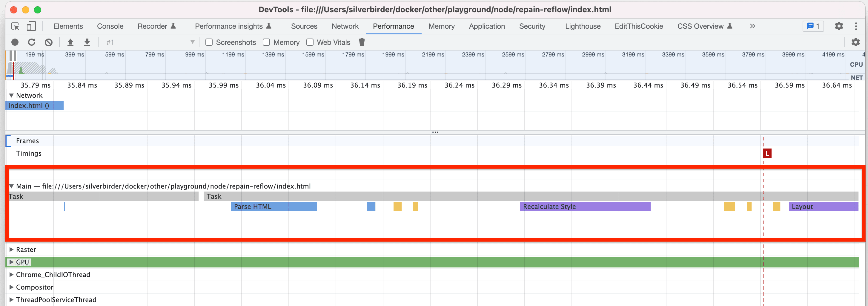Screen dimensions: 868x306
Task: Open the issues counter badge
Action: pos(813,26)
